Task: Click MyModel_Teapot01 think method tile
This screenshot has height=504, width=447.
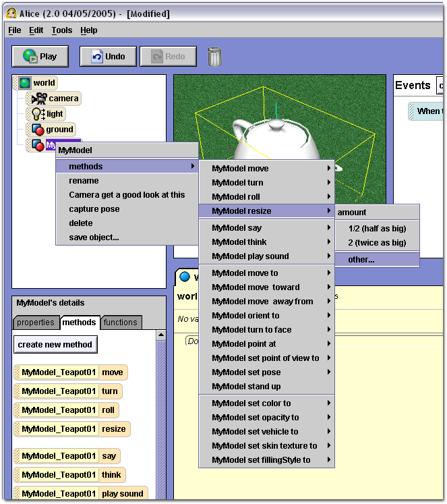Action: (69, 475)
